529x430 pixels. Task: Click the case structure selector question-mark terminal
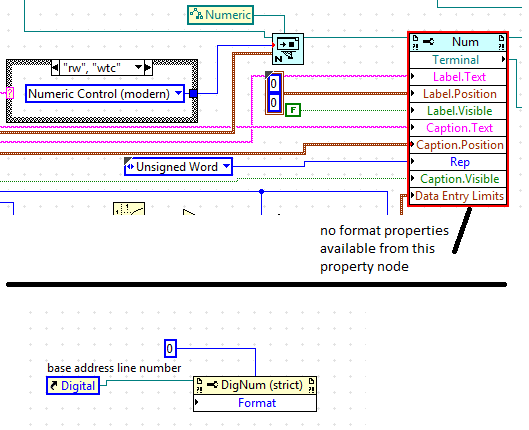pos(10,93)
